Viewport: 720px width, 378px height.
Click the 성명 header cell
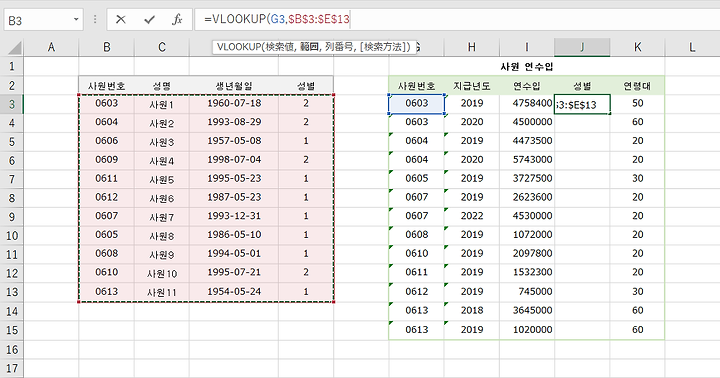pyautogui.click(x=162, y=85)
